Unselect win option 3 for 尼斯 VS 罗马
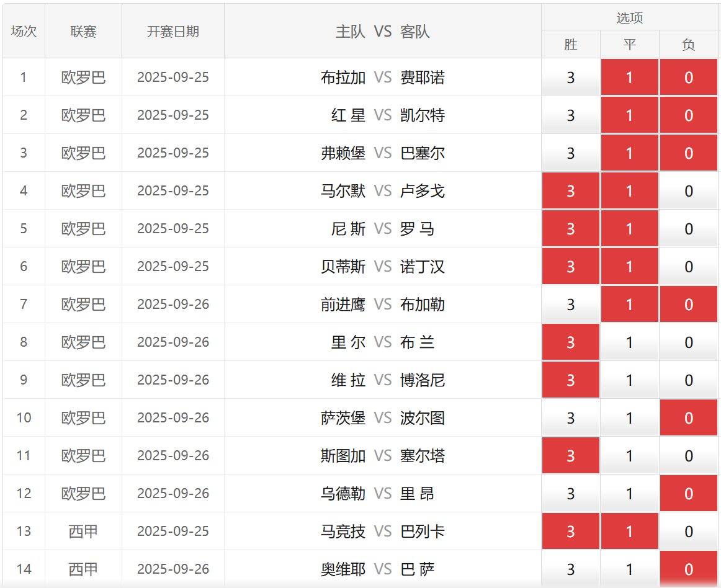This screenshot has width=721, height=588. [x=570, y=229]
